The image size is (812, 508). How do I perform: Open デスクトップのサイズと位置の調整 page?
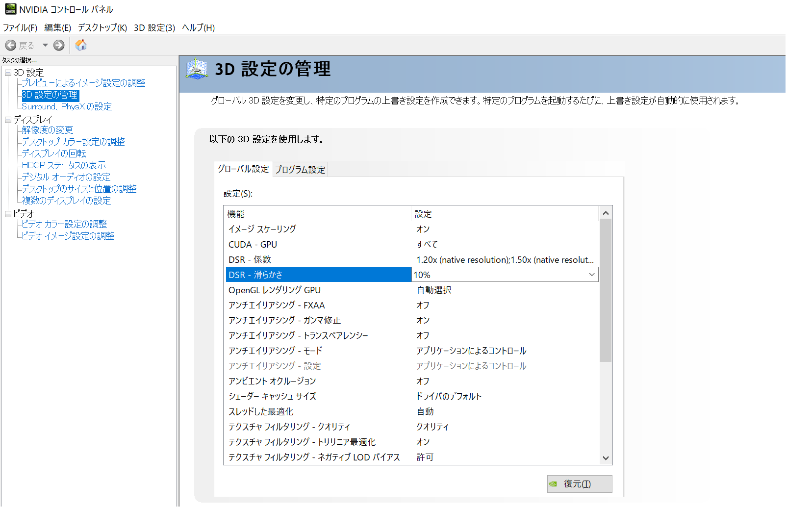coord(79,189)
